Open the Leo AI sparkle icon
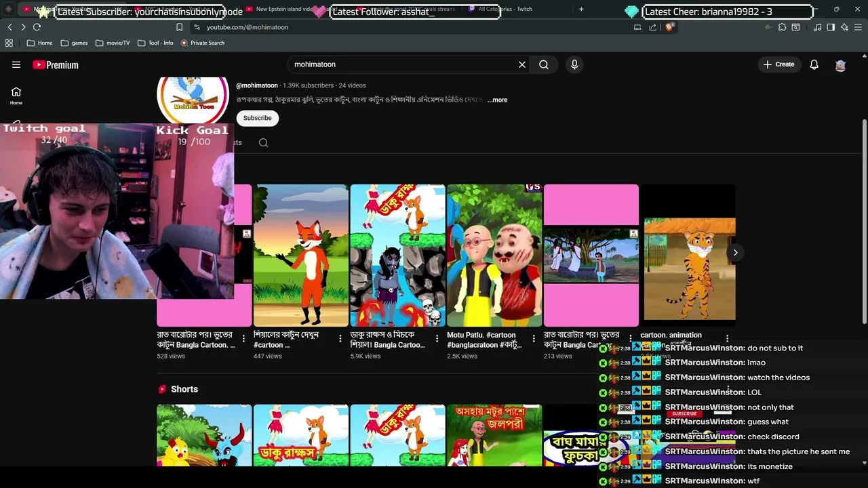Screen dimensions: 868x488 [x=844, y=27]
